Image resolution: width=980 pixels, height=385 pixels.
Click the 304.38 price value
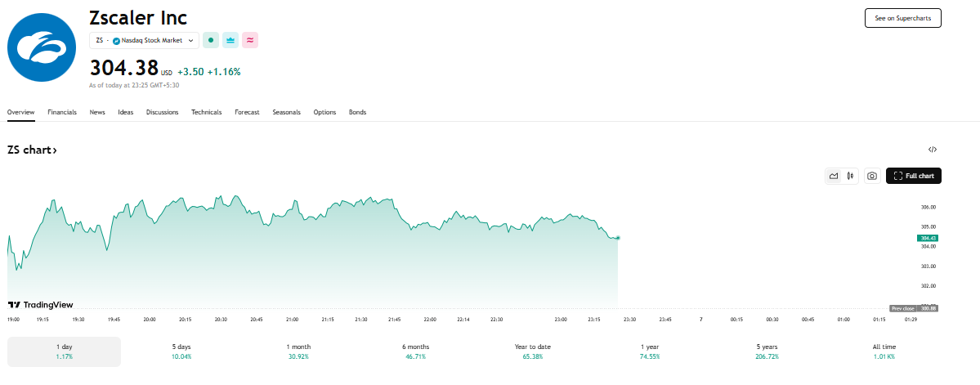pos(123,68)
